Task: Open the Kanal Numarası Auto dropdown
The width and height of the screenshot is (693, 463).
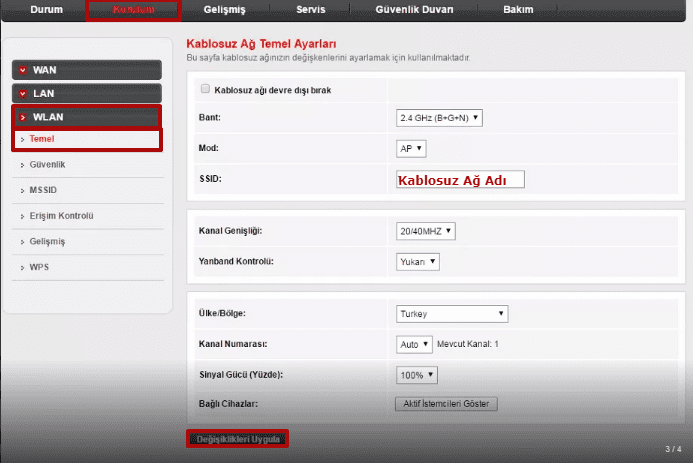Action: click(x=414, y=344)
